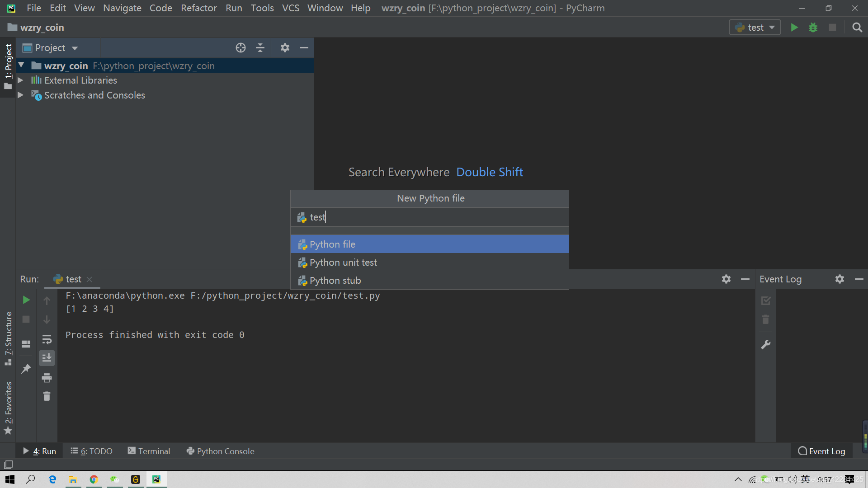Click the 6: TODO tab at bottom
Image resolution: width=868 pixels, height=488 pixels.
pyautogui.click(x=92, y=451)
